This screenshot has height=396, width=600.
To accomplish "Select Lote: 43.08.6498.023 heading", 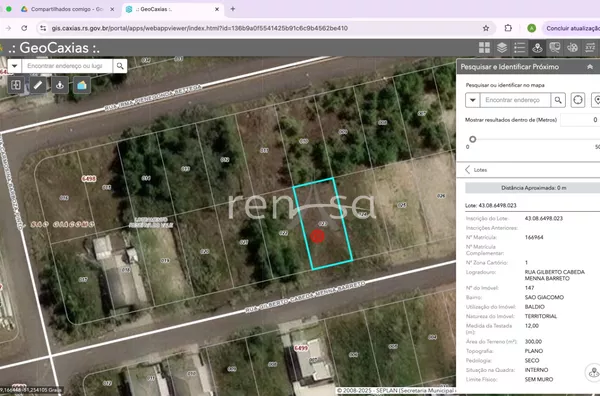I will tap(491, 205).
